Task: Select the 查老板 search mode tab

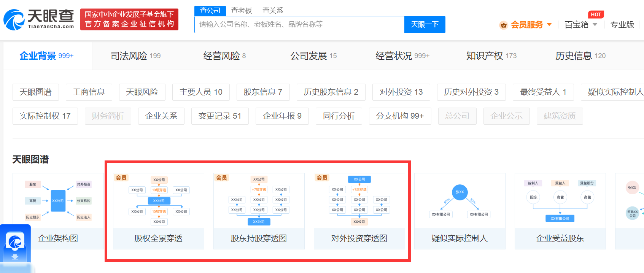Action: (x=242, y=11)
